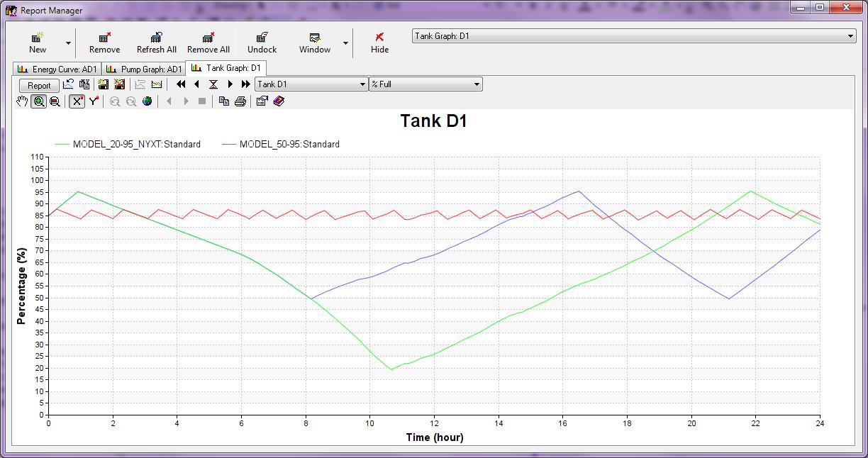Open the graph properties icon
Viewport: 868px width, 458px height.
coord(262,101)
